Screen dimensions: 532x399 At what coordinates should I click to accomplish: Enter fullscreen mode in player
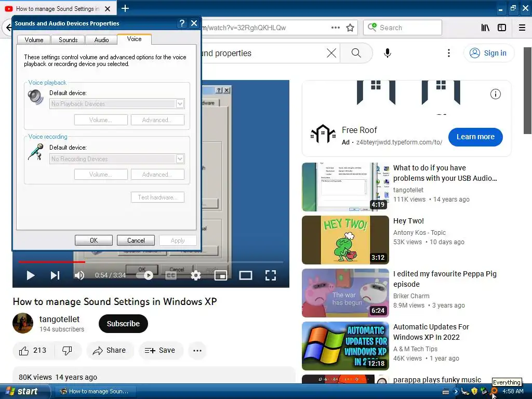(270, 275)
